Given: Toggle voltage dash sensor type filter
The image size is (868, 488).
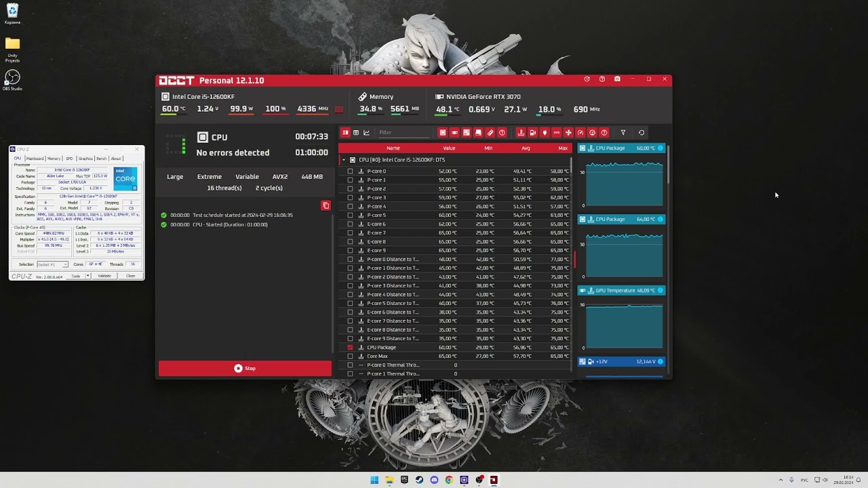Looking at the screenshot, I should click(557, 133).
